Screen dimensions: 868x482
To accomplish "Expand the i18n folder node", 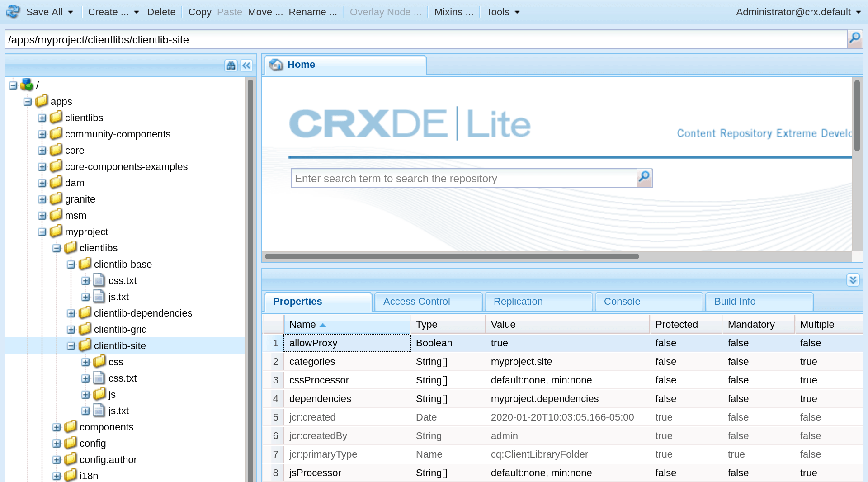I will click(x=57, y=476).
